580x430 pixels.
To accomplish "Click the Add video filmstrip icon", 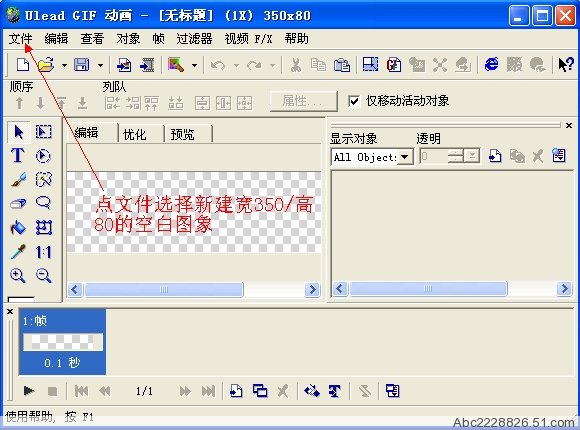I will point(147,65).
